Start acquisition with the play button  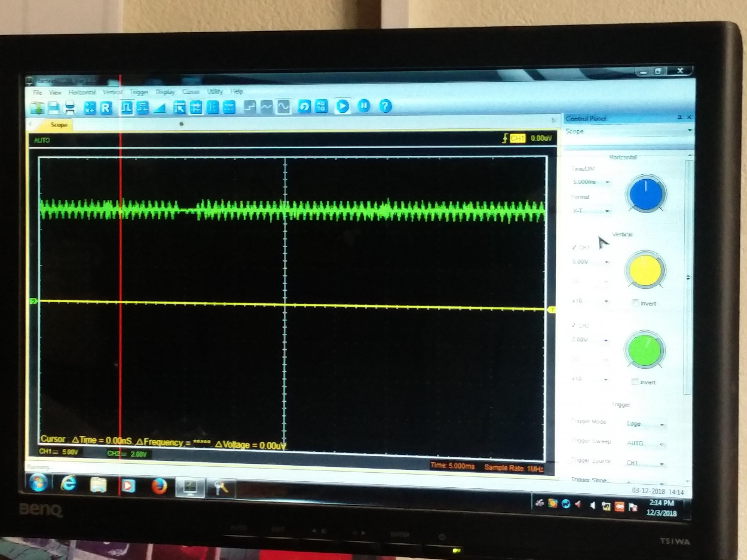point(342,106)
